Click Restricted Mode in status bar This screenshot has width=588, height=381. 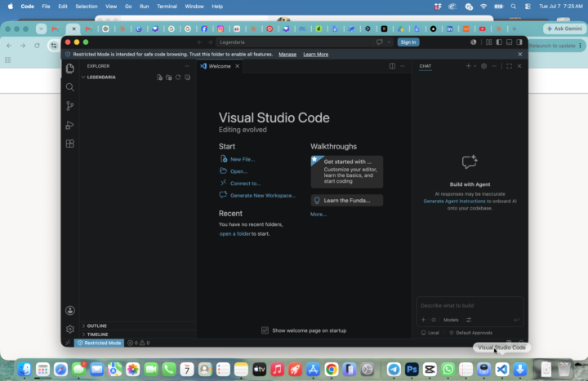100,343
